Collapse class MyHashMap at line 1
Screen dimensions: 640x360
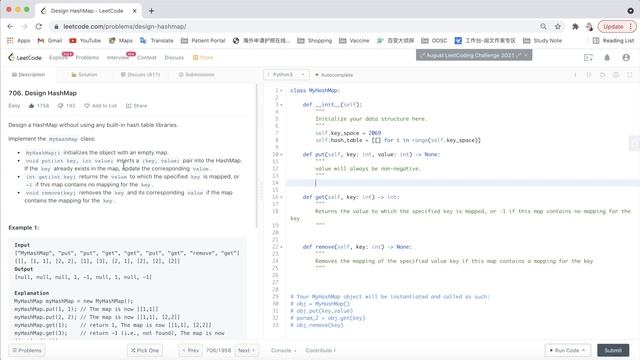click(281, 91)
